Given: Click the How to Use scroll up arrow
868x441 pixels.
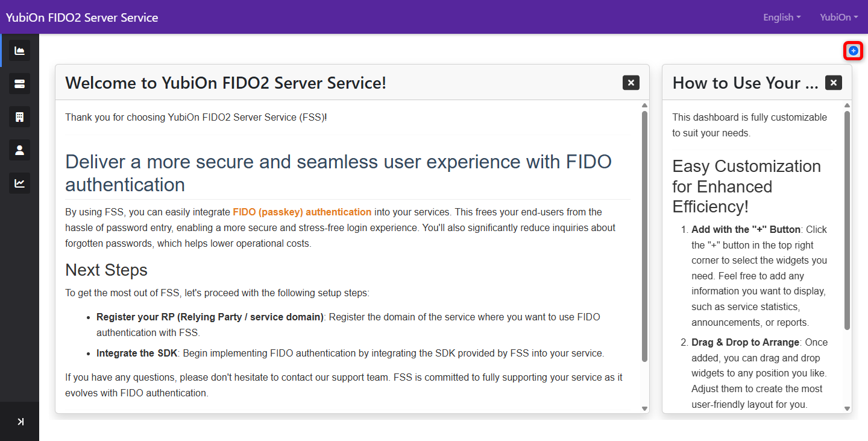Looking at the screenshot, I should tap(847, 105).
